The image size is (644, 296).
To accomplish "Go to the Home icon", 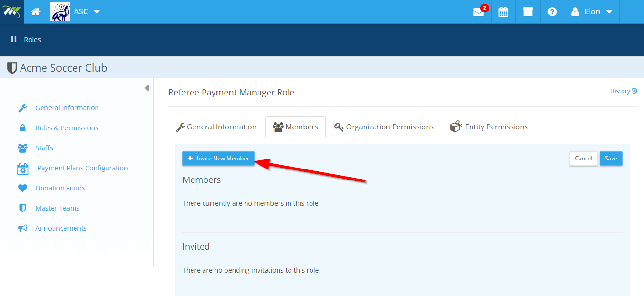I will [36, 12].
